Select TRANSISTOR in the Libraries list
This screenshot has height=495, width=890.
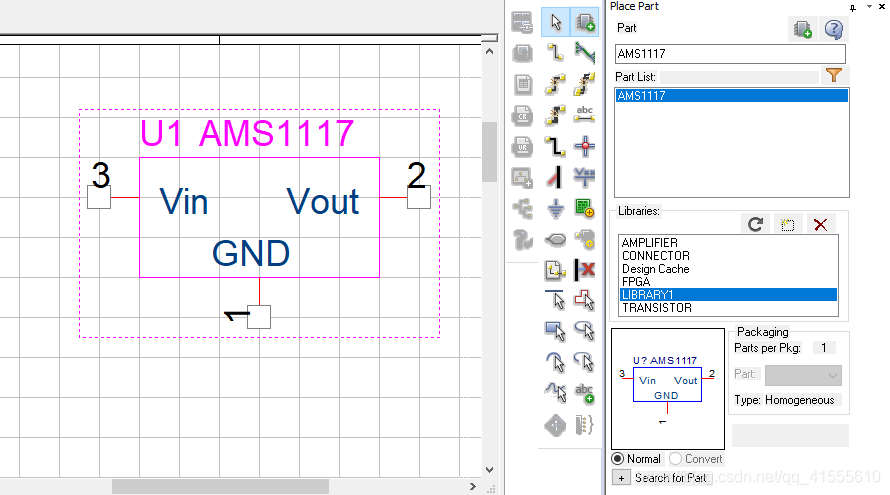[x=656, y=308]
